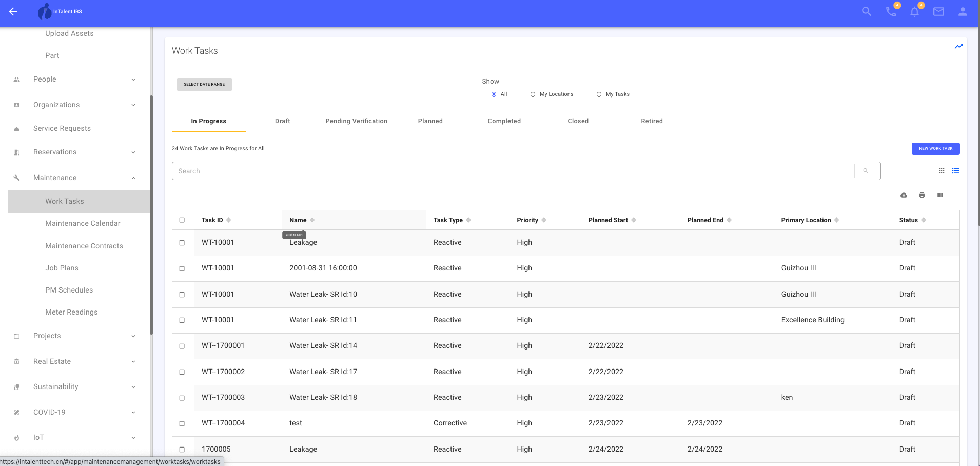Open the phone calls icon

click(x=891, y=11)
